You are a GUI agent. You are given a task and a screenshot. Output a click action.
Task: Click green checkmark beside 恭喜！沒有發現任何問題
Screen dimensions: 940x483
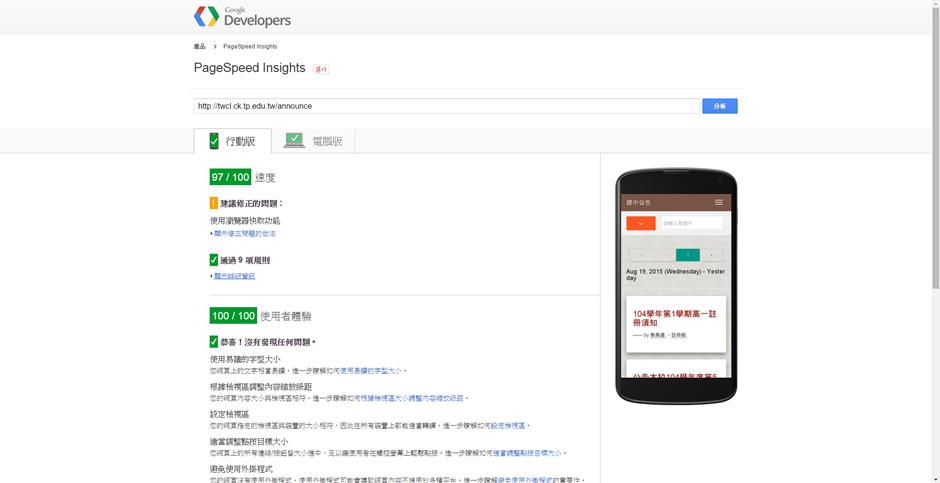214,342
